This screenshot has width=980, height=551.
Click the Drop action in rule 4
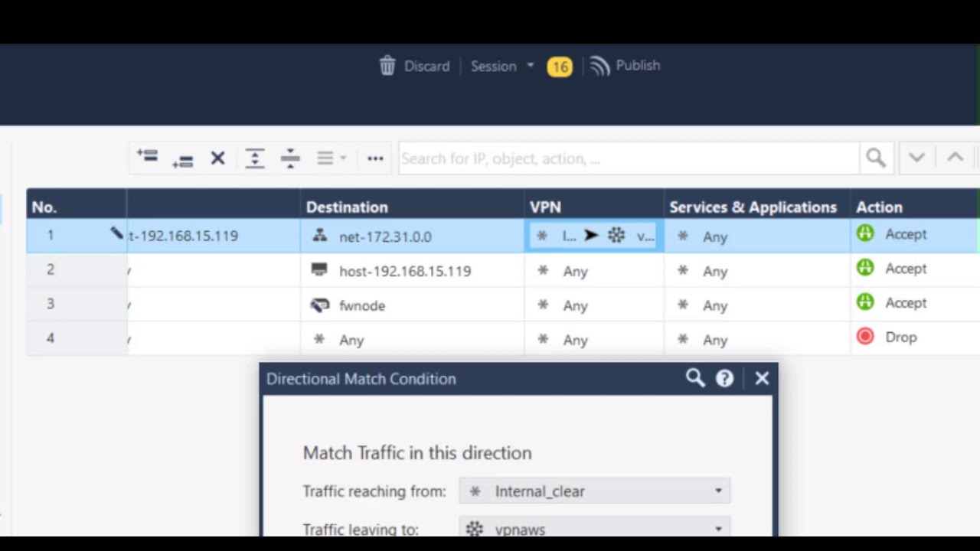(x=900, y=337)
